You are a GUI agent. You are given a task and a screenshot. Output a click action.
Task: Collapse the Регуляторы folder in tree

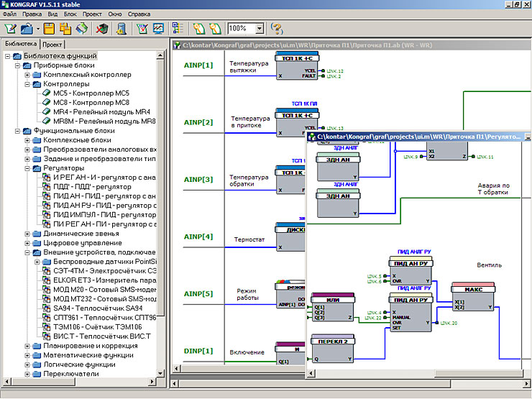pos(27,168)
